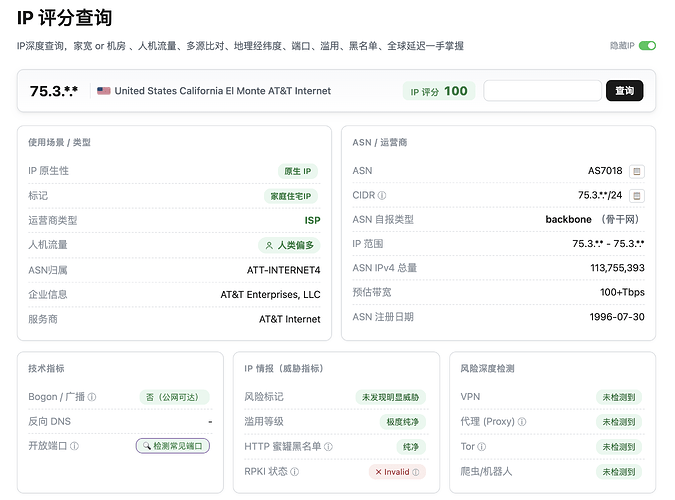The height and width of the screenshot is (500, 675).
Task: Click the 未发现明显威胁 tag
Action: click(x=390, y=397)
